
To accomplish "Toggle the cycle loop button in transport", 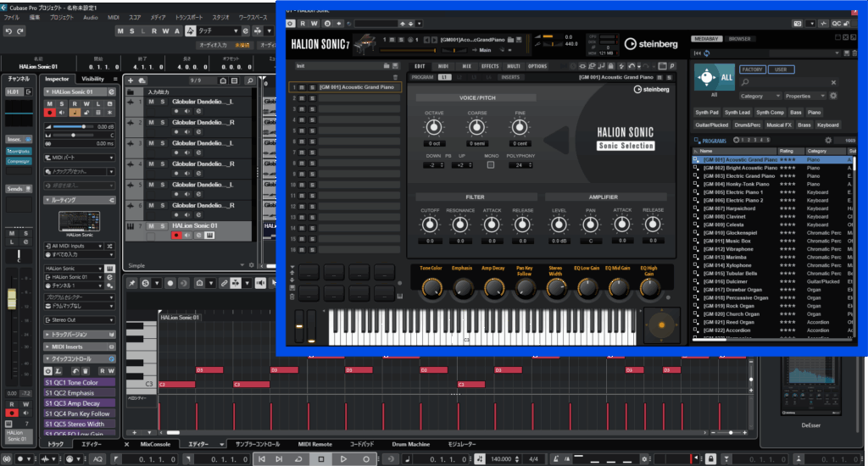I will pos(298,459).
